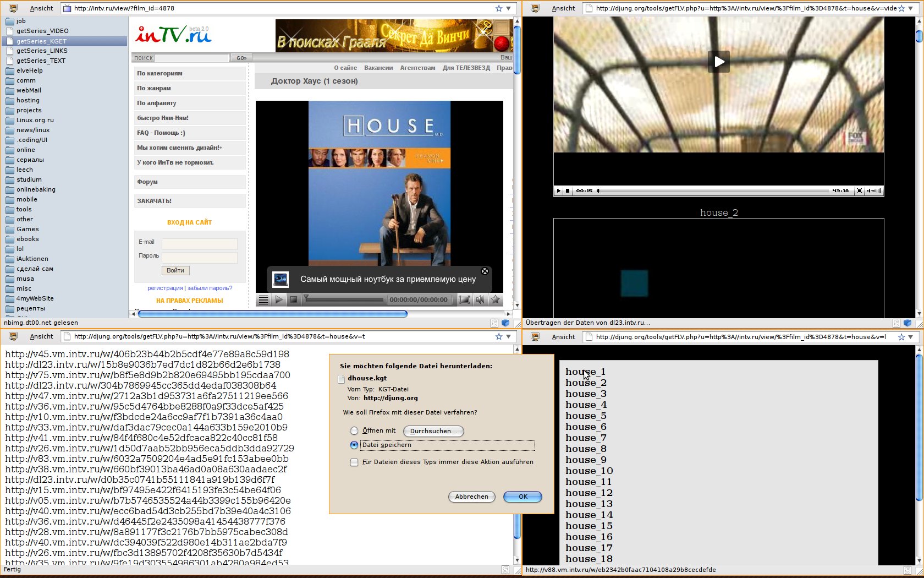Open top-left address bar dropdown arrow
Viewport: 924px width, 578px height.
(509, 8)
